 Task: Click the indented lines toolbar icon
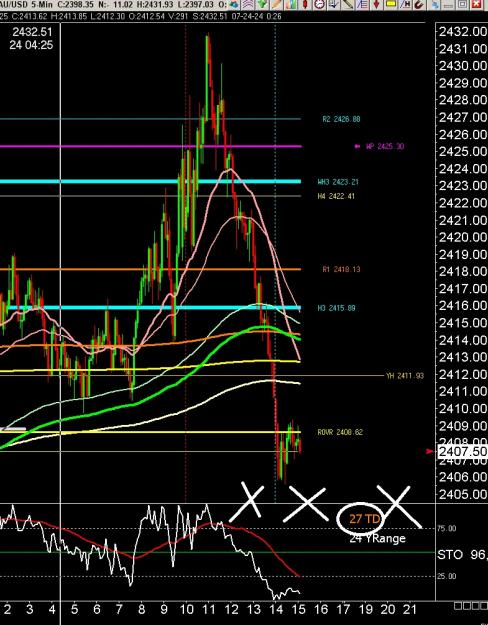coord(362,4)
